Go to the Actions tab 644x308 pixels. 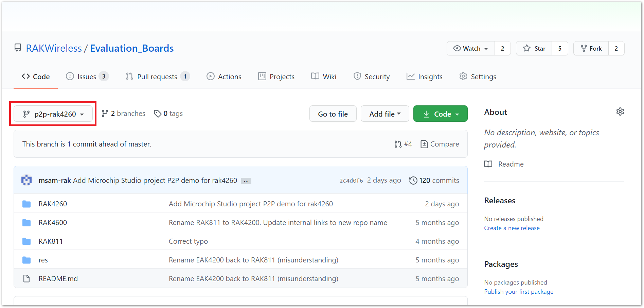[224, 76]
